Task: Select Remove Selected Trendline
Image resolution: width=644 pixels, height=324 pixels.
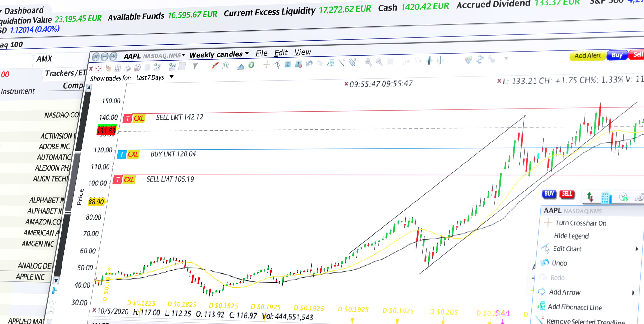Action: coord(585,321)
